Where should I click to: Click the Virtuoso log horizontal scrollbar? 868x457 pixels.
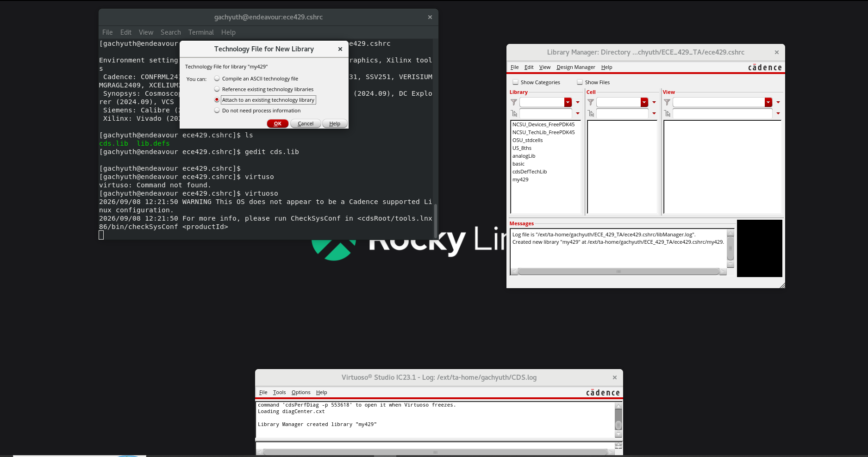435,452
